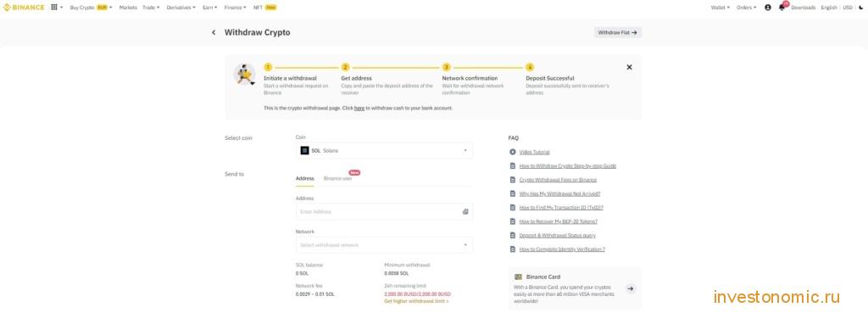Open the Markets page
The height and width of the screenshot is (313, 868).
128,8
